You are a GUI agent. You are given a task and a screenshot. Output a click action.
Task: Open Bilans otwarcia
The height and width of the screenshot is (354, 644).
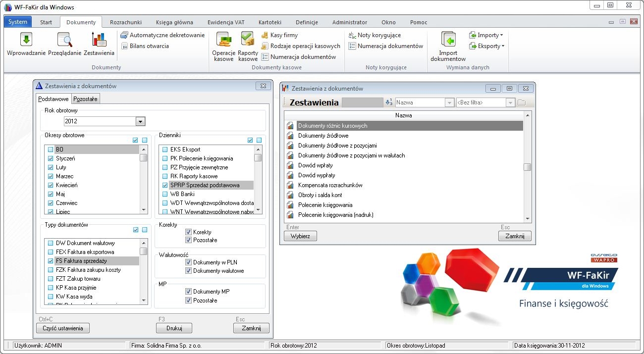click(x=145, y=46)
